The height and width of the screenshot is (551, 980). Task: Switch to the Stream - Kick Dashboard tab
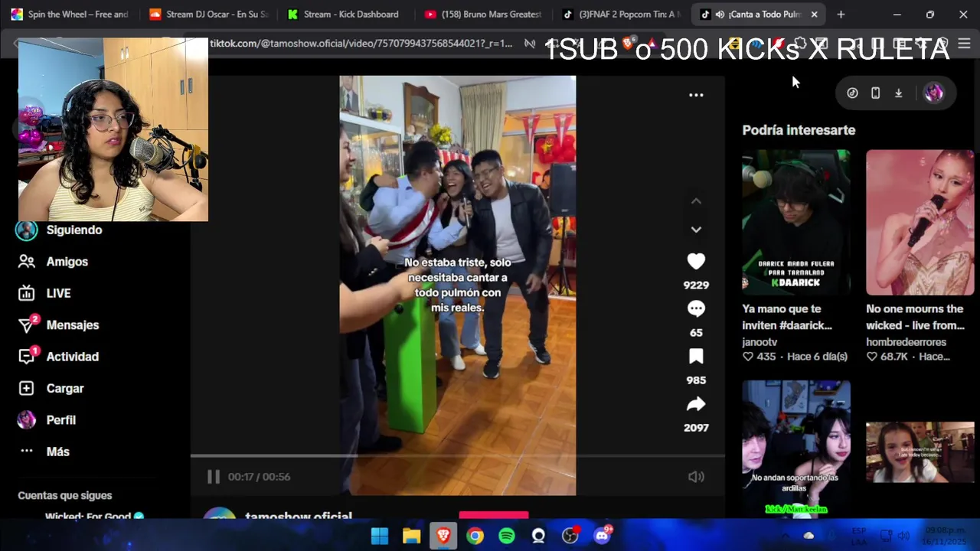(346, 15)
